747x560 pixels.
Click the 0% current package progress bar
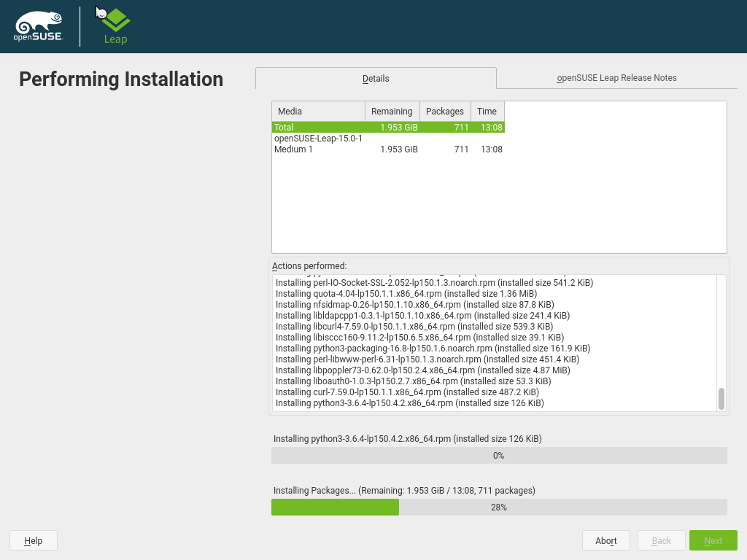coord(499,456)
